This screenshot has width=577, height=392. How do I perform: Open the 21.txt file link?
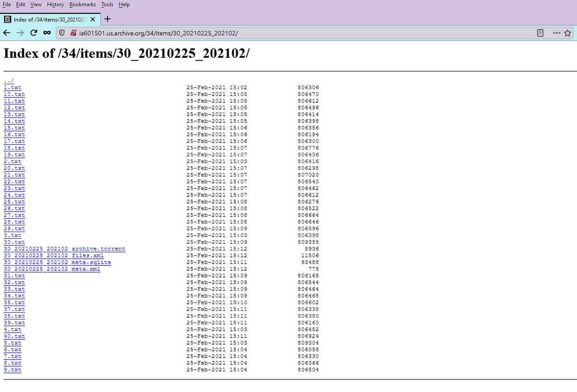[14, 175]
